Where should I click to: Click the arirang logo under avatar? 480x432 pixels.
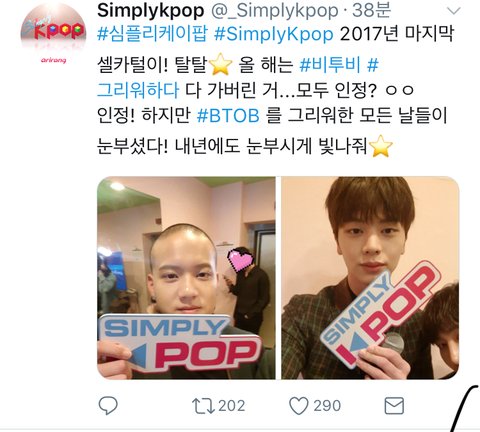click(53, 60)
